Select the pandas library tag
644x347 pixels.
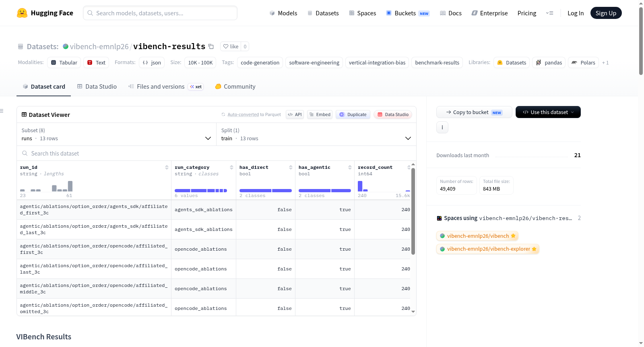549,62
